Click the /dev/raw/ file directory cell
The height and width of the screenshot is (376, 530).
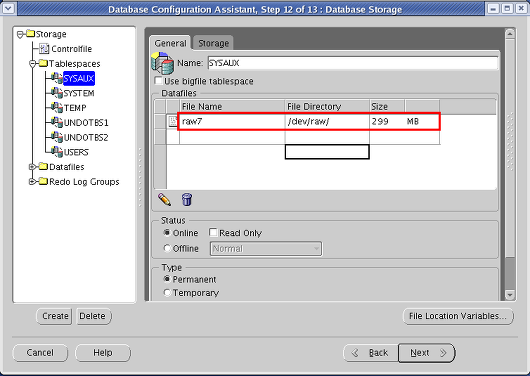[327, 121]
